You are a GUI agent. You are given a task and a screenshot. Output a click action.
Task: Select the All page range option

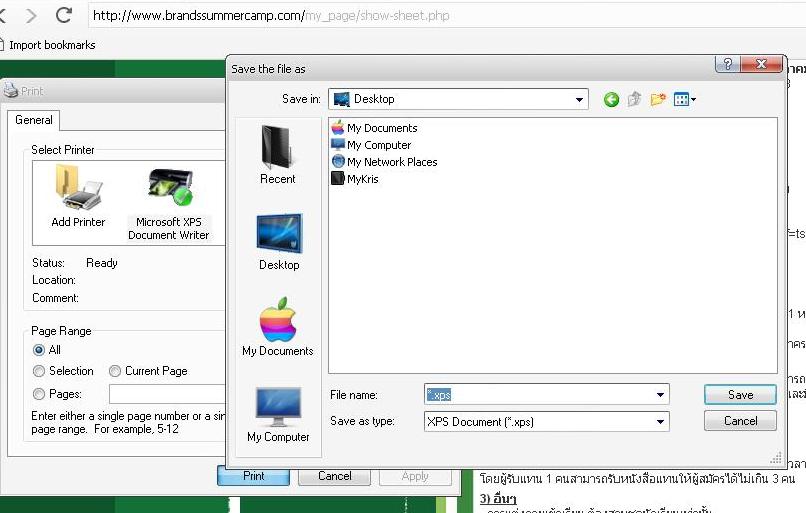[40, 350]
